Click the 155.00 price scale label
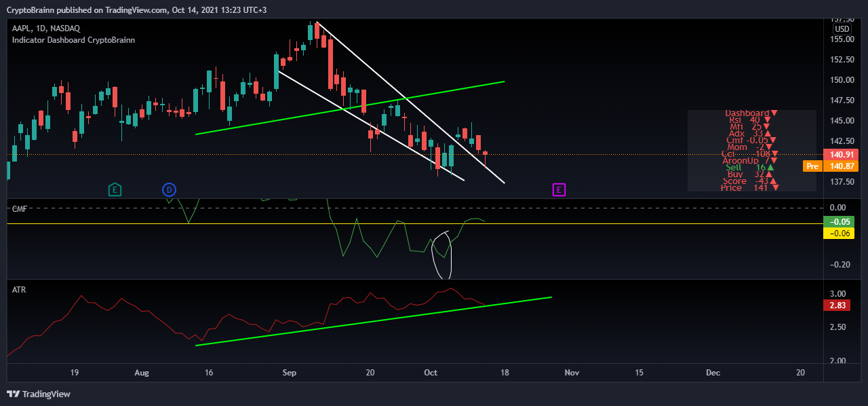Screen dimensions: 868x406 [844, 39]
